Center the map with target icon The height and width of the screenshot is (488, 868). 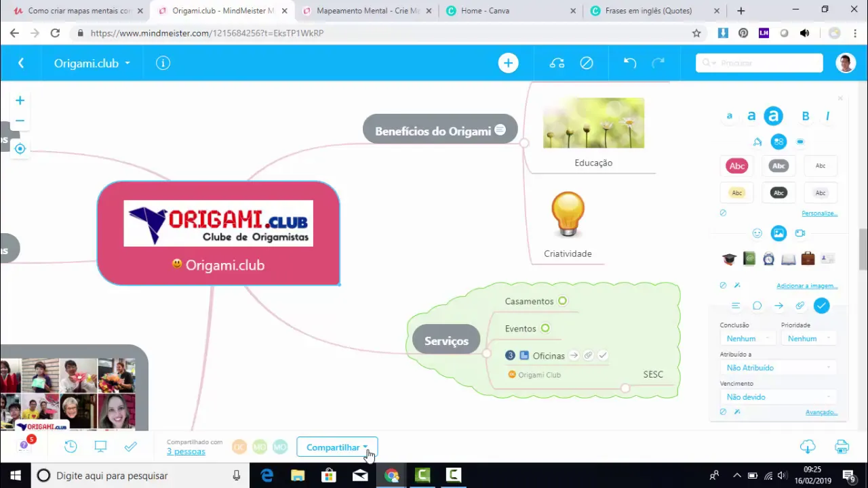(x=20, y=148)
